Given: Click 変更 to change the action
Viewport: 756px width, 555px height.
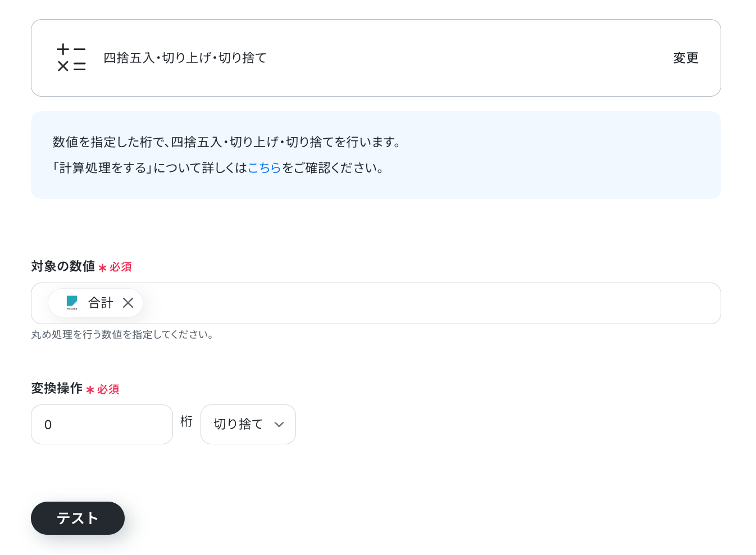Looking at the screenshot, I should [685, 58].
